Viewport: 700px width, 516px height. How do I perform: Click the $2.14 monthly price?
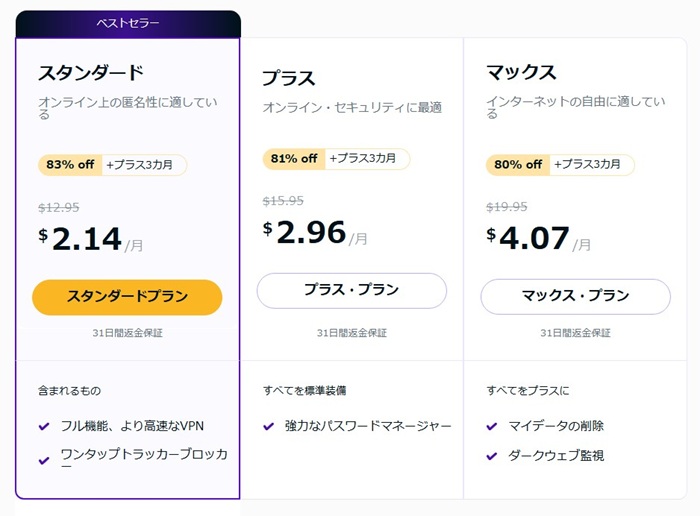[86, 240]
